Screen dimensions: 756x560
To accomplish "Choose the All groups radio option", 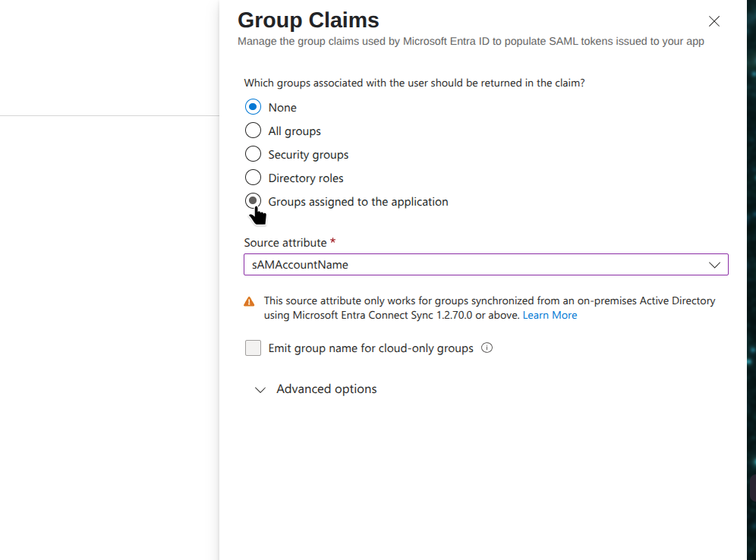I will click(254, 131).
